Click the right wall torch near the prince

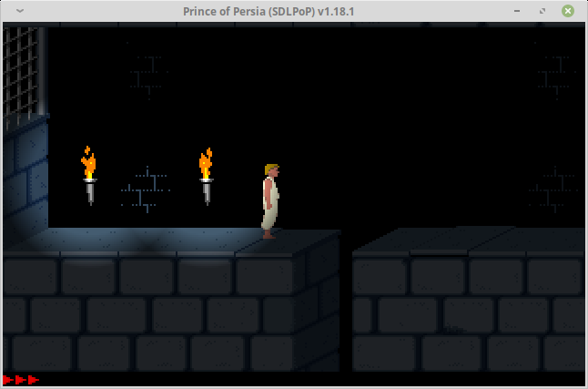(x=207, y=177)
